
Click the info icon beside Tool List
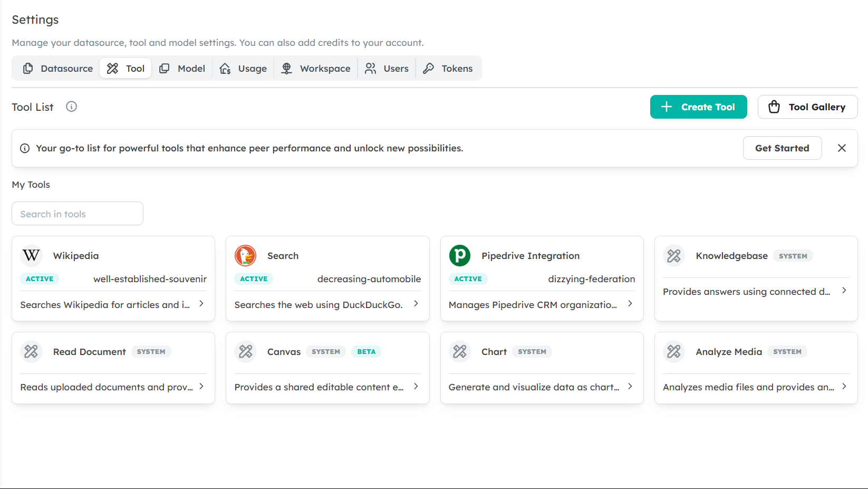coord(71,107)
